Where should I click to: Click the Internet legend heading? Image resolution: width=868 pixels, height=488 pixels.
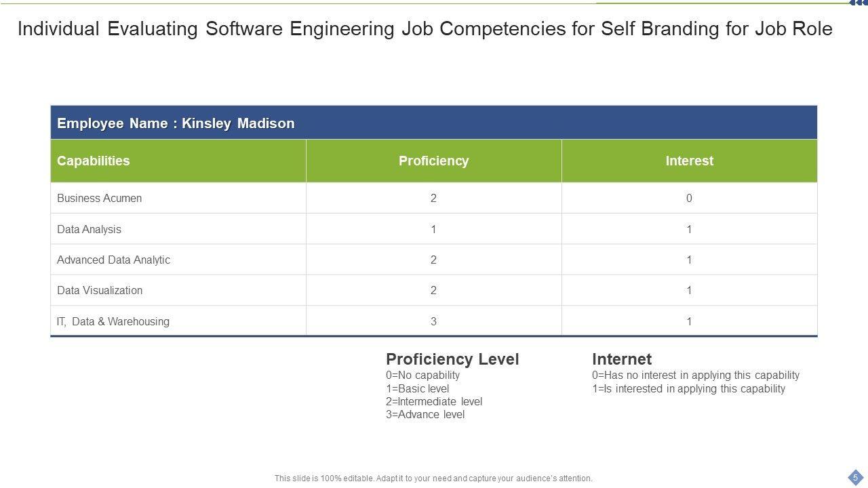coord(622,359)
